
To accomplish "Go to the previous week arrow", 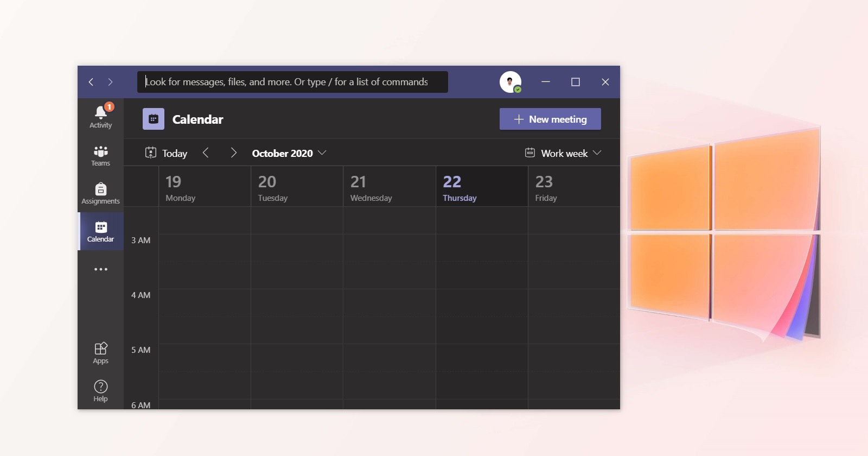I will point(206,153).
